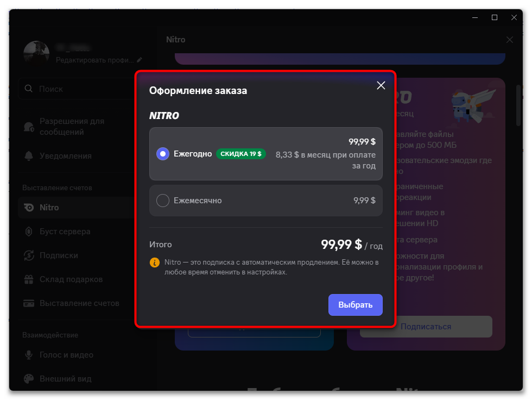532x400 pixels.
Task: Click the Nitro subscription auto-renewal note text
Action: click(271, 267)
